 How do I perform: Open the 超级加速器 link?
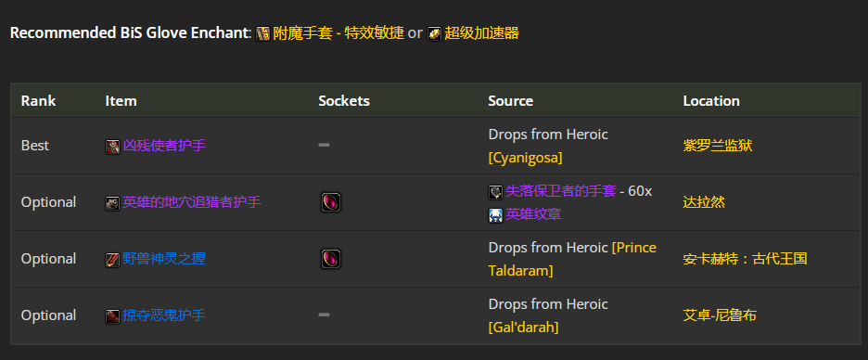coord(481,33)
